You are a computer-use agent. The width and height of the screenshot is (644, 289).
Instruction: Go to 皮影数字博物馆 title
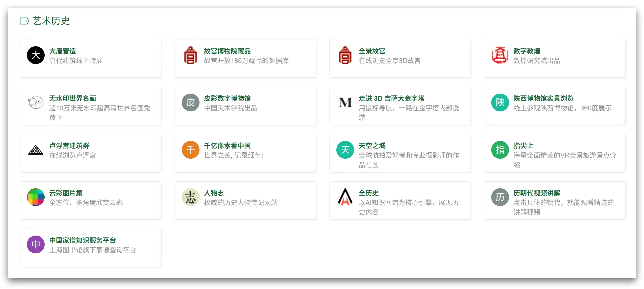pos(227,98)
